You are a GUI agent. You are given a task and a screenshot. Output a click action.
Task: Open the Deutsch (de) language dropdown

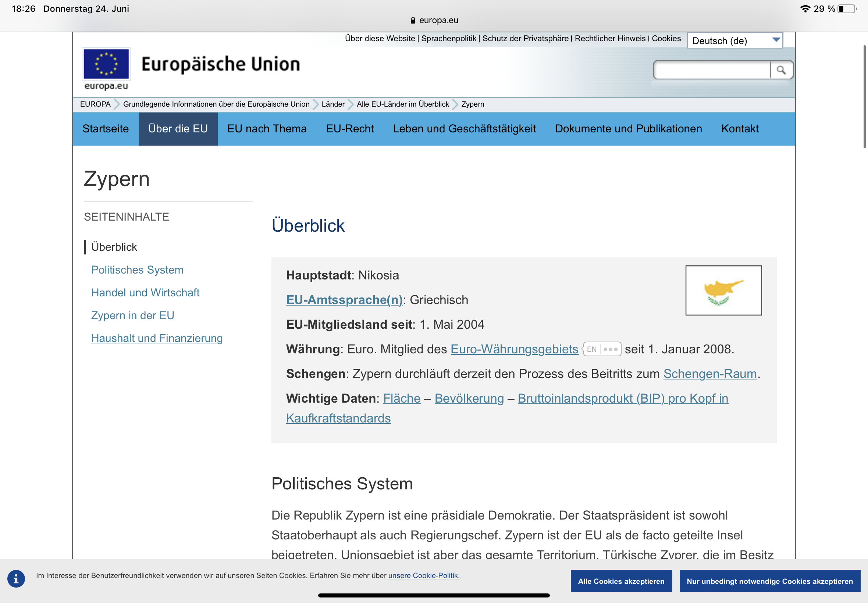734,40
